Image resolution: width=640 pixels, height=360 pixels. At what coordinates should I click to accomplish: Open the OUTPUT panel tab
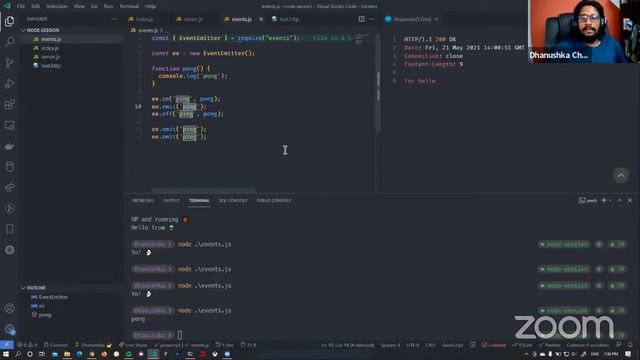pyautogui.click(x=171, y=200)
